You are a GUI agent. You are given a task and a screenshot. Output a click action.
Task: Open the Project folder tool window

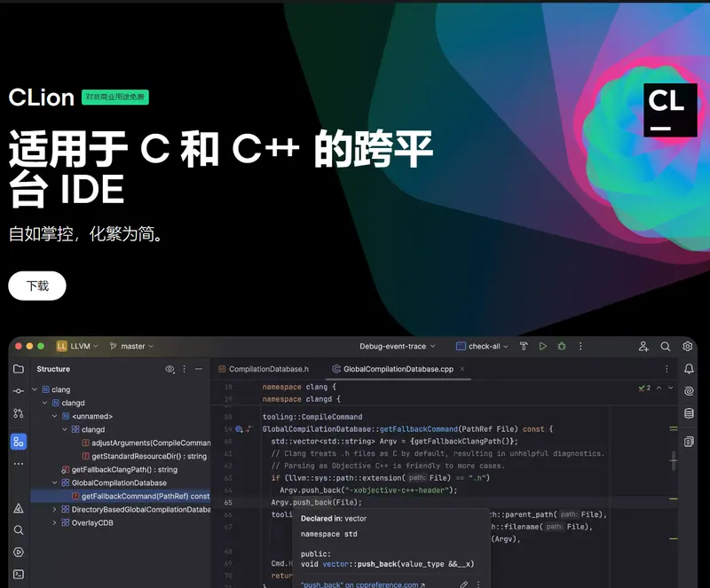pos(19,369)
